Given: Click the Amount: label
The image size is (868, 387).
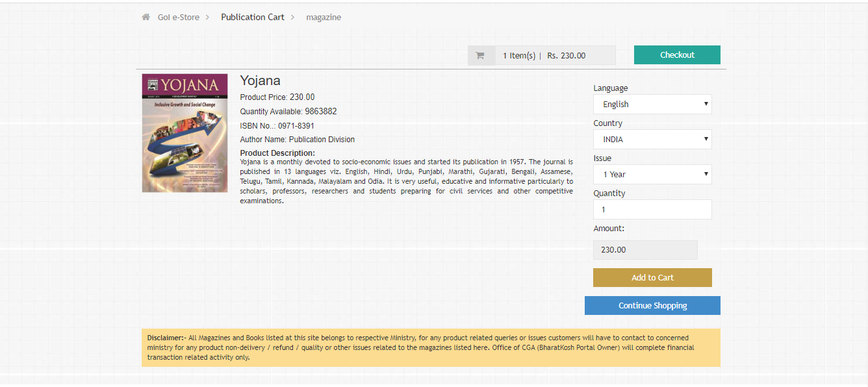Looking at the screenshot, I should tap(609, 229).
